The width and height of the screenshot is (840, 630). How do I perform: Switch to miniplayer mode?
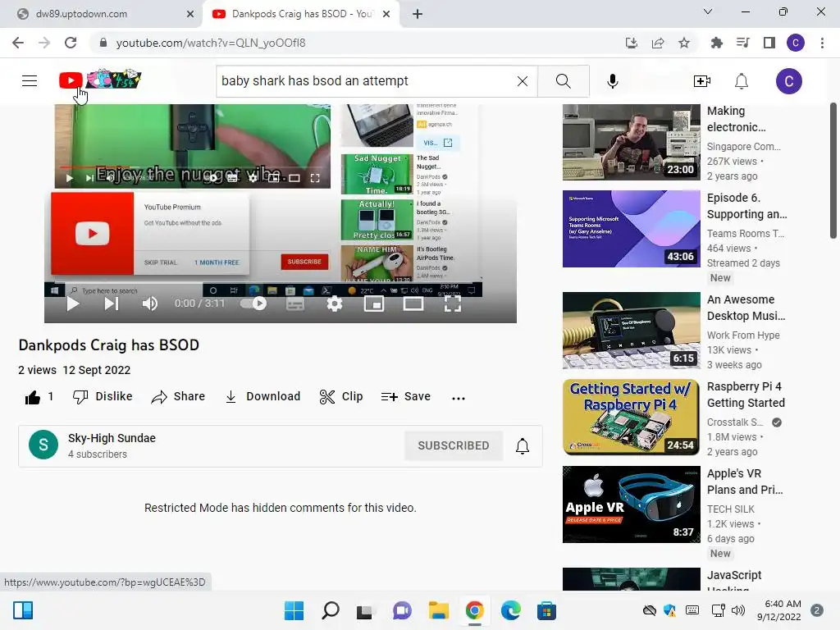(374, 304)
